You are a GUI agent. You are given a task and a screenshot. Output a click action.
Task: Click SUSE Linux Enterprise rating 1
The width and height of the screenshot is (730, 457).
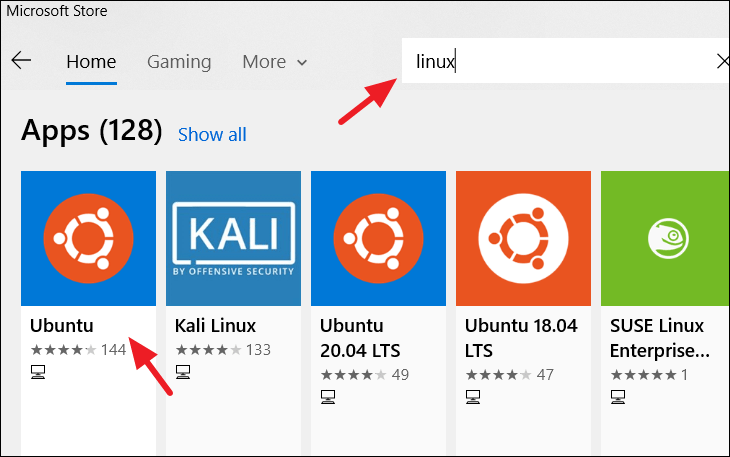[x=649, y=374]
